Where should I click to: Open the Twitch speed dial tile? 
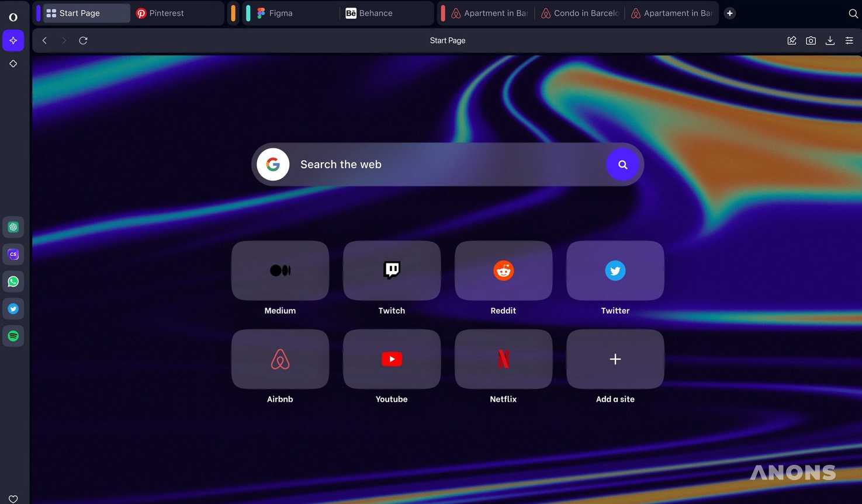click(x=392, y=270)
